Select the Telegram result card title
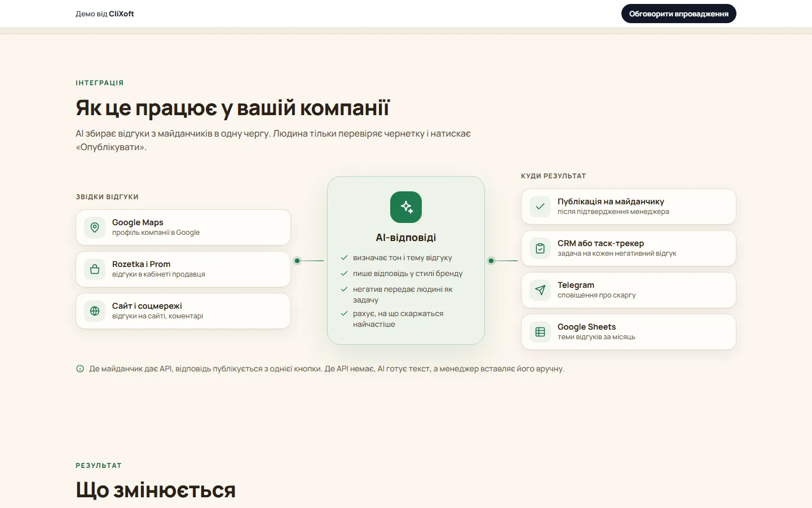This screenshot has width=812, height=508. [x=576, y=285]
